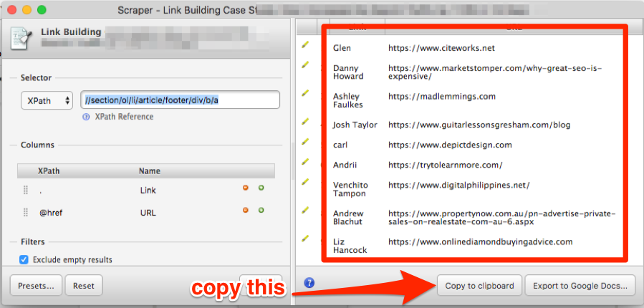
Task: Click the yellow minimize window button
Action: pos(27,9)
